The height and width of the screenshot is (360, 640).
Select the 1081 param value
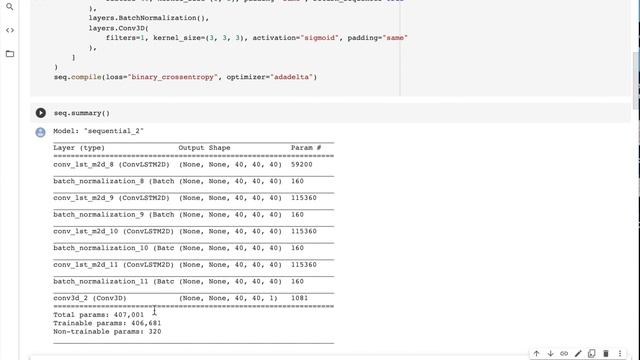(299, 298)
